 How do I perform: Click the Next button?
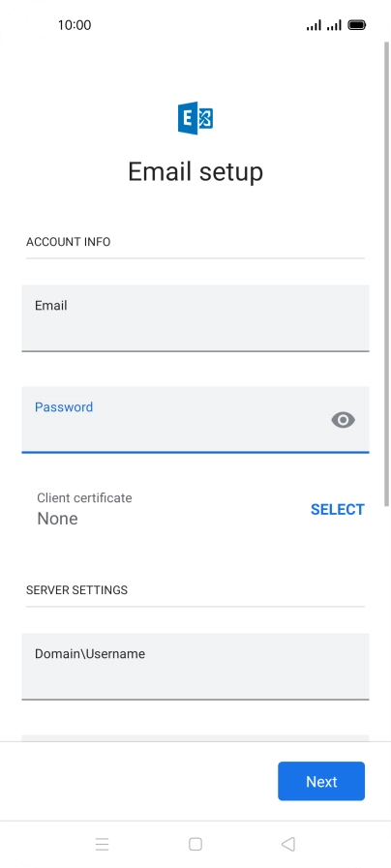point(321,781)
